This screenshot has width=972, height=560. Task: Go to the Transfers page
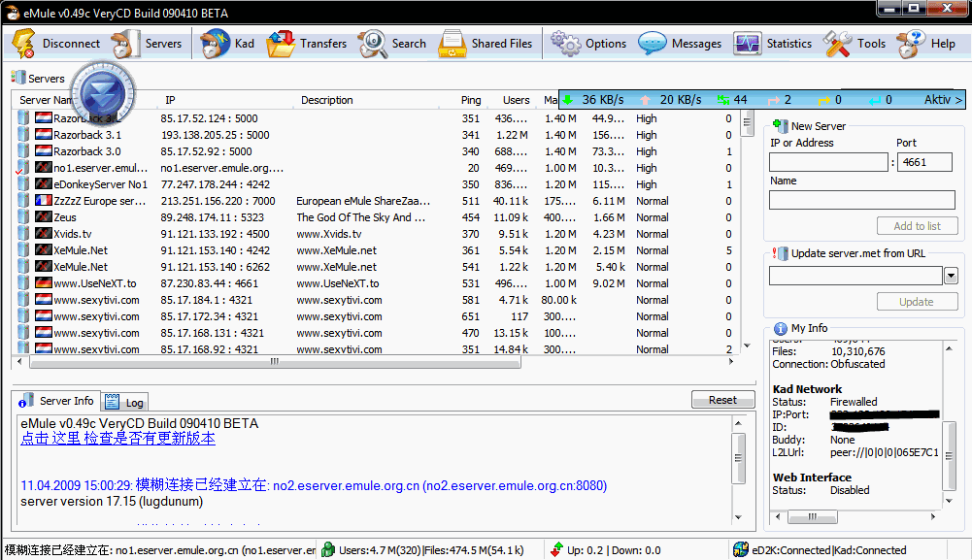(307, 44)
